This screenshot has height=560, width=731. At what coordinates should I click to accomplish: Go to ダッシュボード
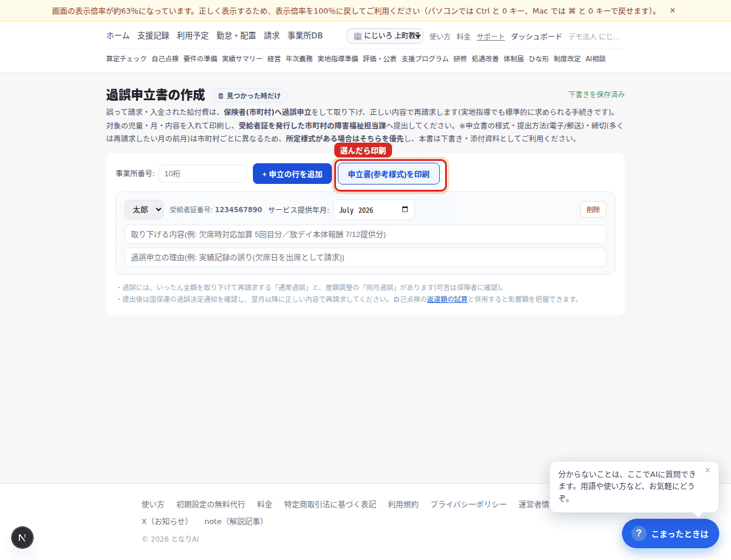[536, 37]
